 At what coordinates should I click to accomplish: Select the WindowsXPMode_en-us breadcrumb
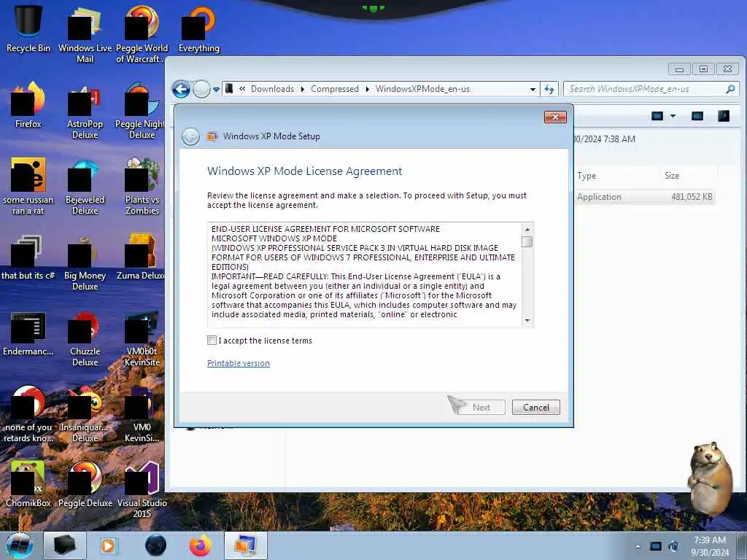(422, 89)
